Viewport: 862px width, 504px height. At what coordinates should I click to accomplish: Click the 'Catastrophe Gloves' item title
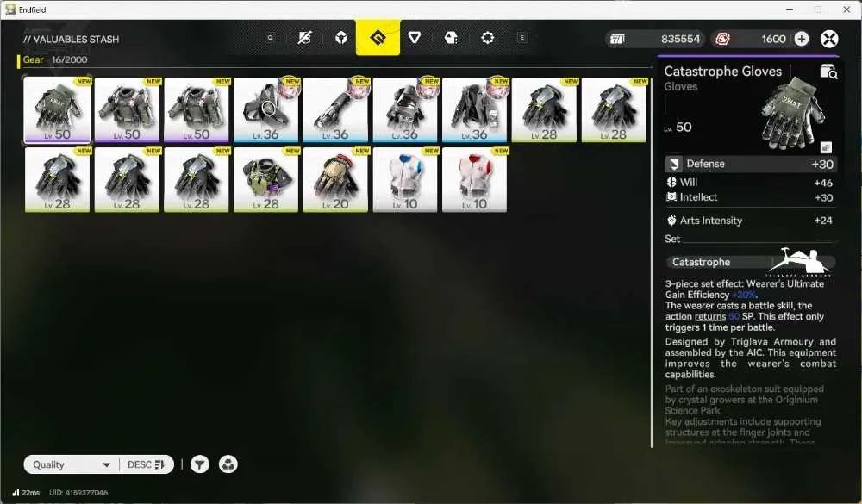pos(723,71)
